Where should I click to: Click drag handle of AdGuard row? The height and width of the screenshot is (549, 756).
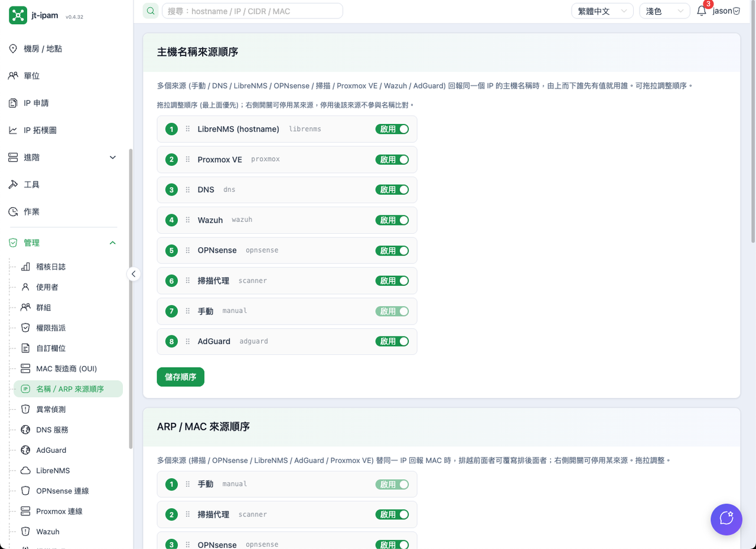(x=188, y=341)
